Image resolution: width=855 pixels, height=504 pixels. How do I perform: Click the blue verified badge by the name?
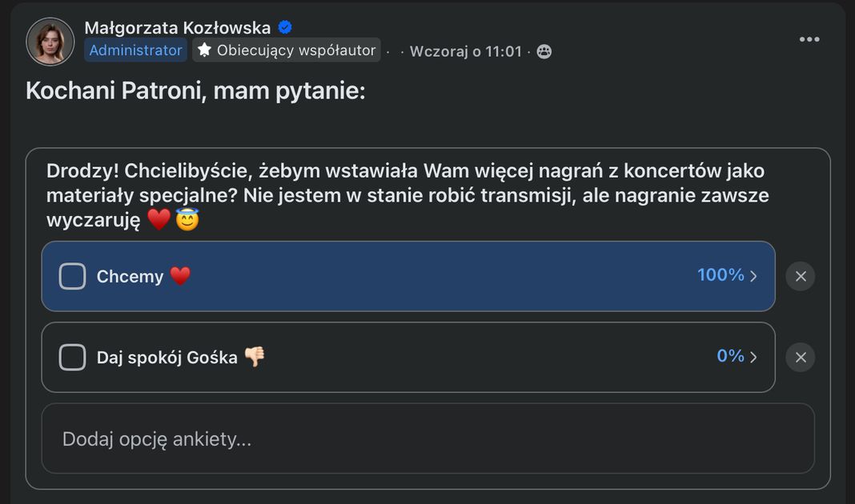tap(285, 28)
